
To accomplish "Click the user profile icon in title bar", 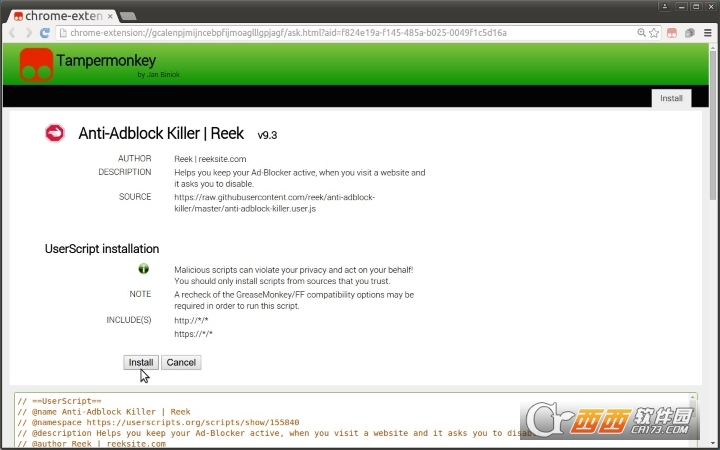I will 665,6.
